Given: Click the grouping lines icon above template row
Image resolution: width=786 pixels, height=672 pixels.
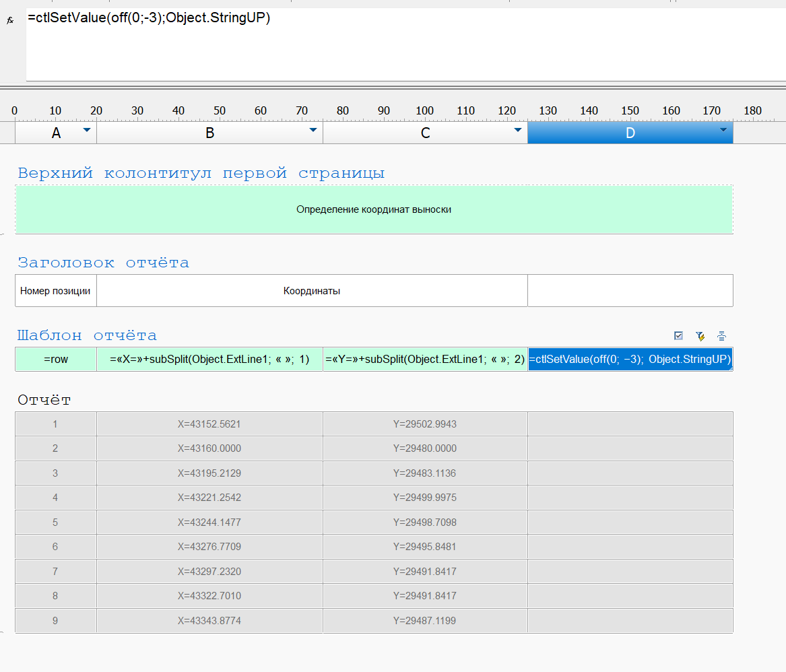Looking at the screenshot, I should (721, 335).
